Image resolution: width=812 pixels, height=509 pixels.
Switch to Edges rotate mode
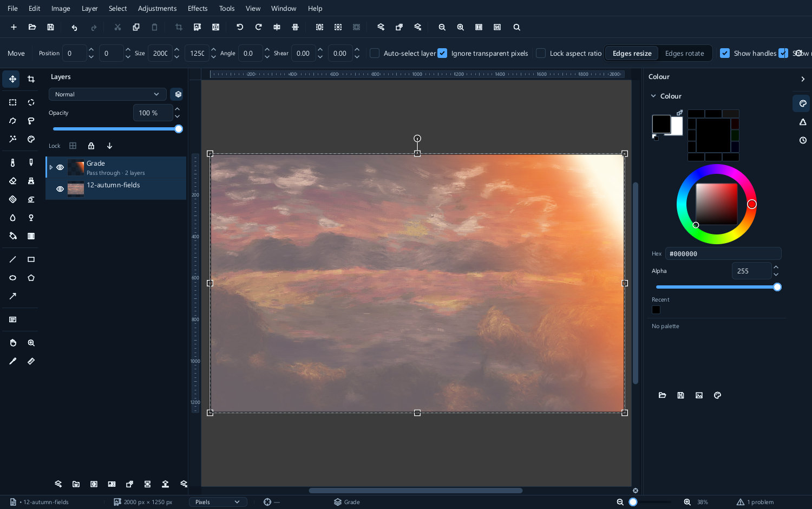[684, 53]
